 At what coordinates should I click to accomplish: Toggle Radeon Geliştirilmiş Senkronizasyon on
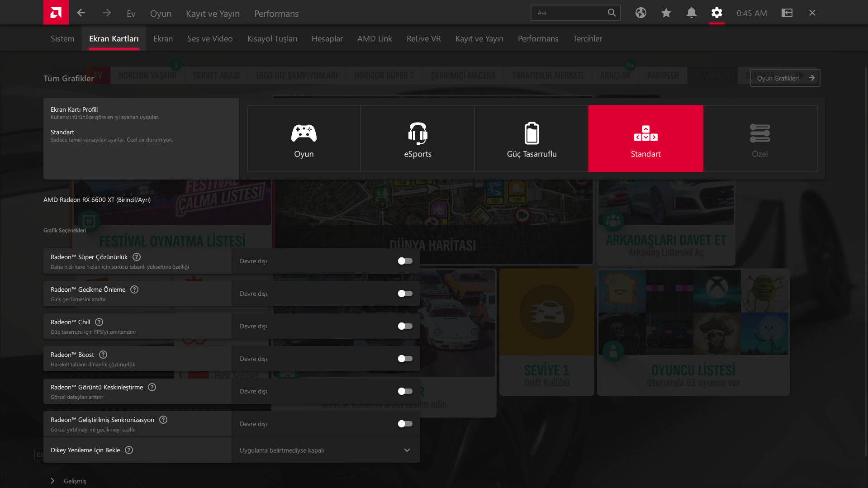pyautogui.click(x=405, y=424)
